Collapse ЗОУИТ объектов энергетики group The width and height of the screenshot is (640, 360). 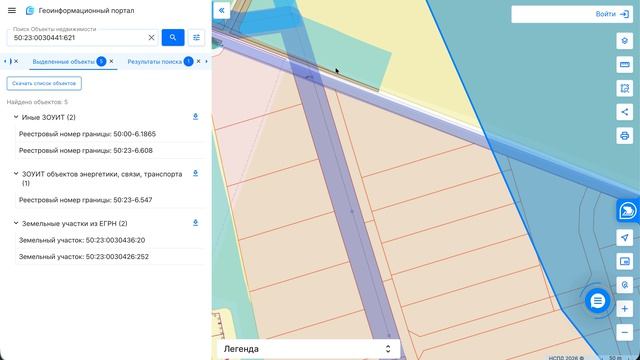pos(16,174)
